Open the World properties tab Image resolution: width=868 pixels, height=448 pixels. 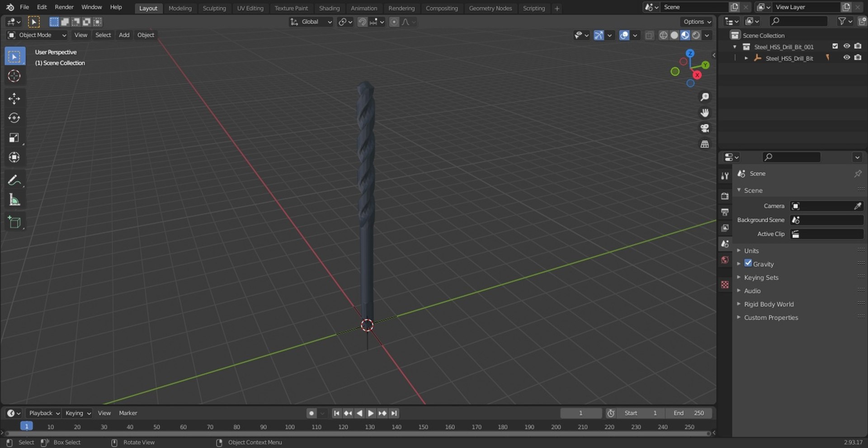725,259
